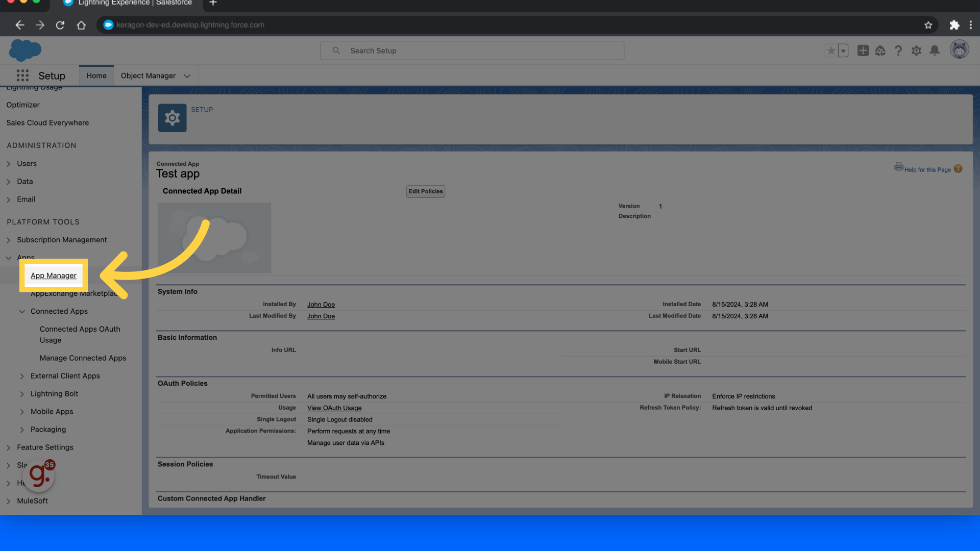Click the browser address bar URL

(190, 24)
